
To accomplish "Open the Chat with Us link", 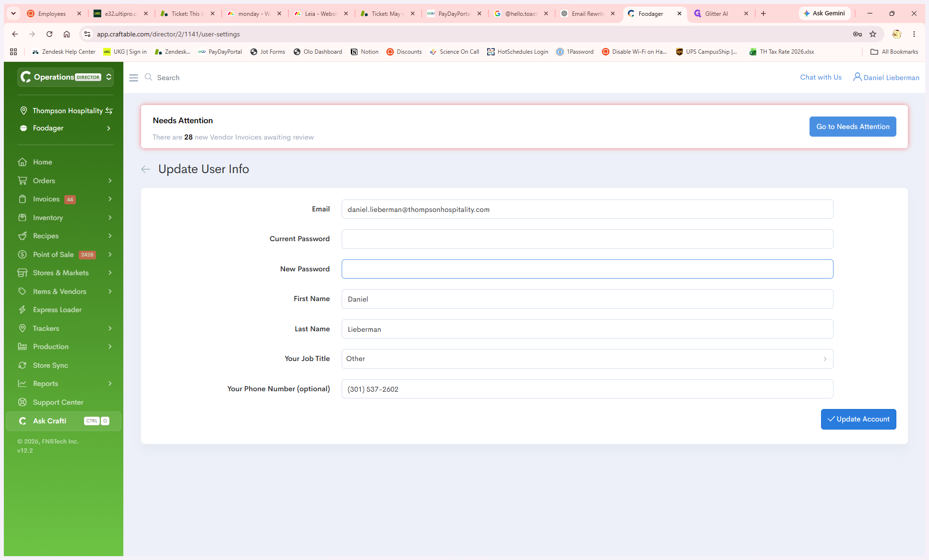I will coord(821,77).
